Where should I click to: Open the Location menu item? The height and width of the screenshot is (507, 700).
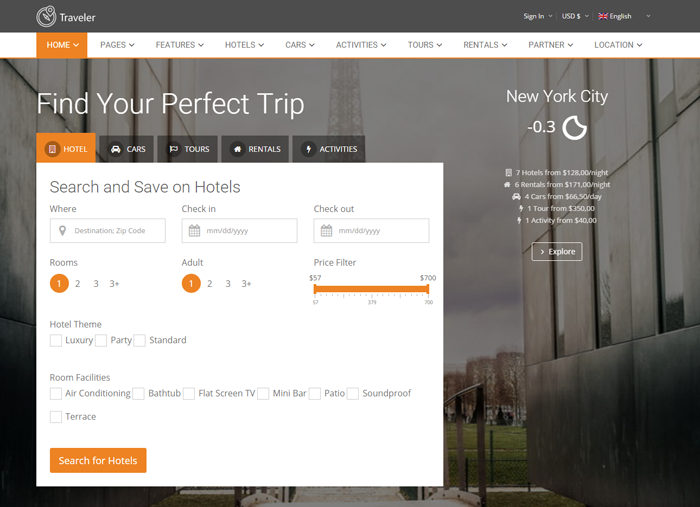(x=617, y=45)
